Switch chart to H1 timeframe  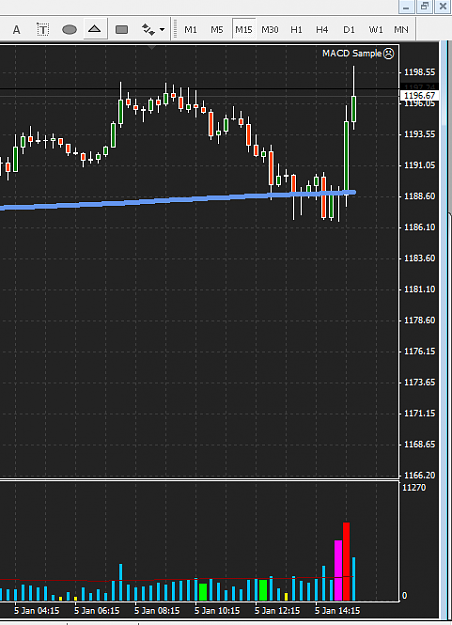coord(296,30)
